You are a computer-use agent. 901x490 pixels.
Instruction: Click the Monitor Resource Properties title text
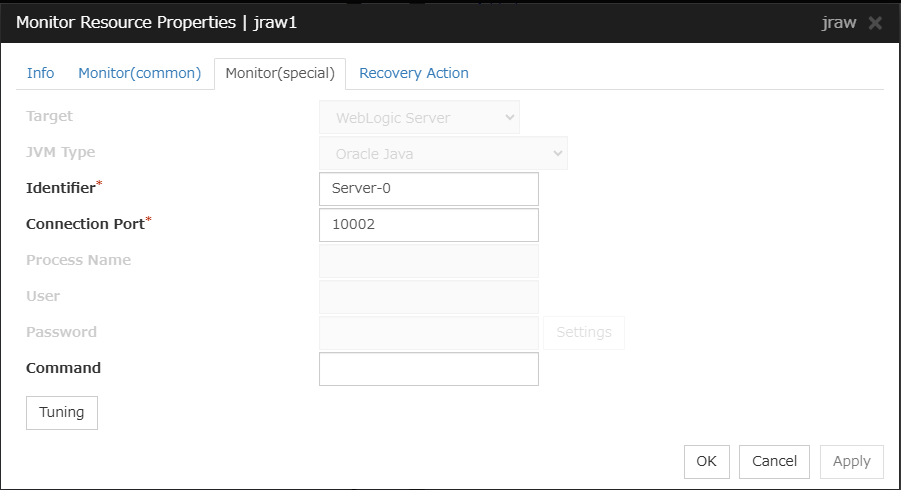tap(156, 23)
